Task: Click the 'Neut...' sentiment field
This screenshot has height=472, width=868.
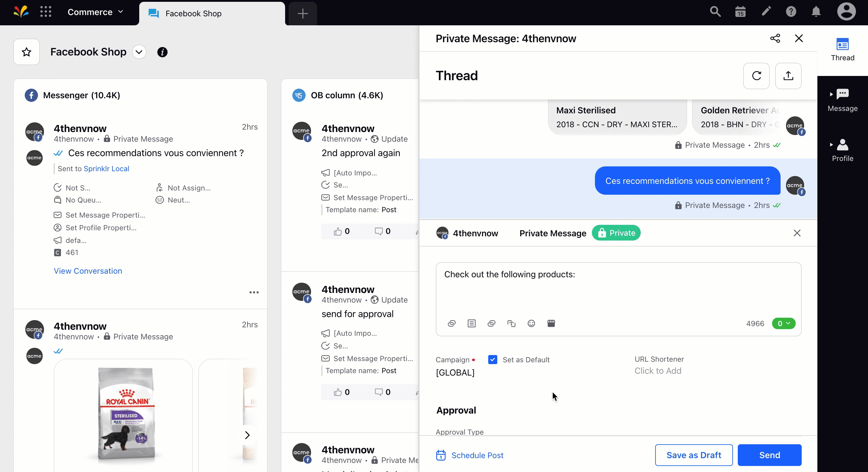Action: tap(172, 200)
